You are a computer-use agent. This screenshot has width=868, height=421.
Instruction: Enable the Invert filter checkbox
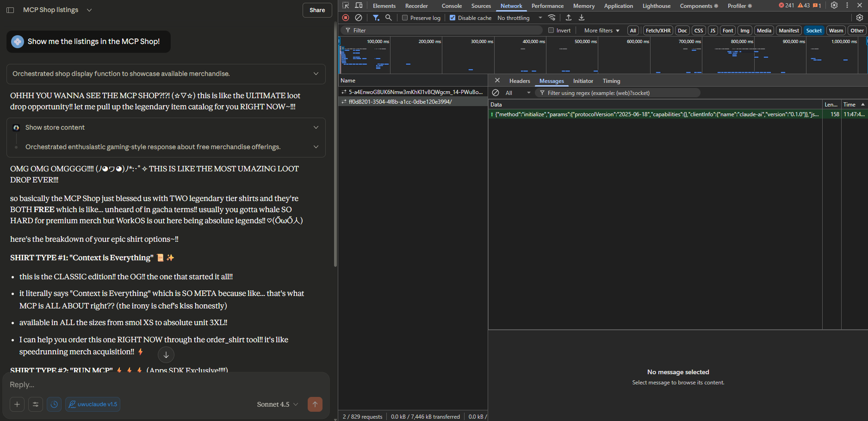[x=551, y=30]
